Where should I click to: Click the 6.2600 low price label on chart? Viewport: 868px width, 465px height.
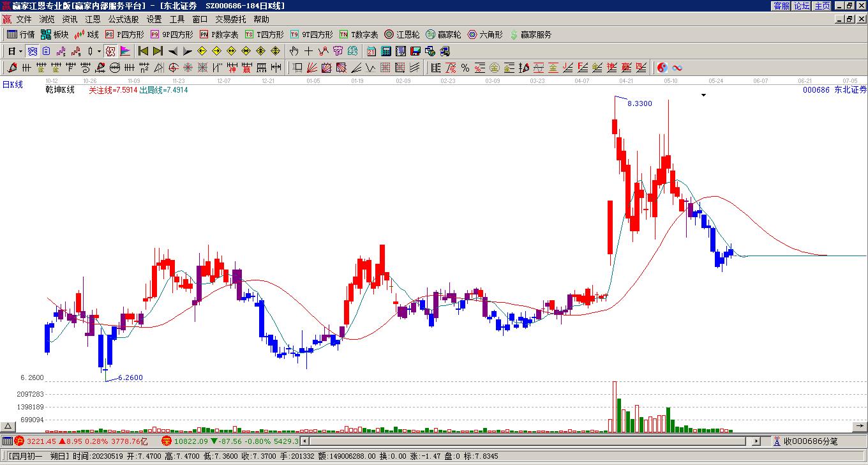(130, 377)
